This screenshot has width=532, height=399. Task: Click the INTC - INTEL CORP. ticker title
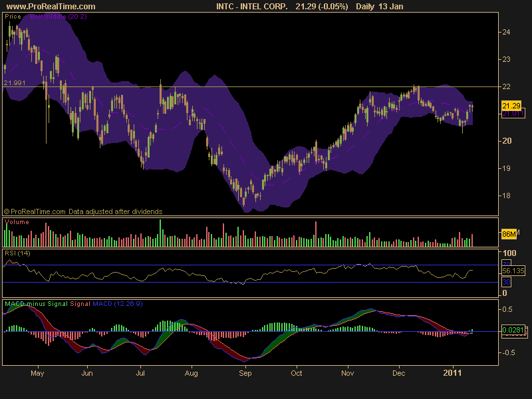(x=252, y=6)
